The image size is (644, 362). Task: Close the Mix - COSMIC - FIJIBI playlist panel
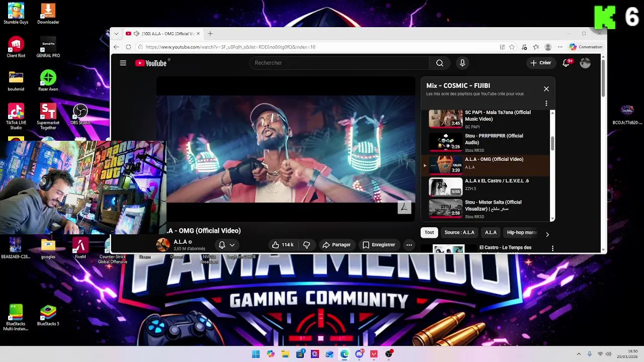pyautogui.click(x=546, y=89)
